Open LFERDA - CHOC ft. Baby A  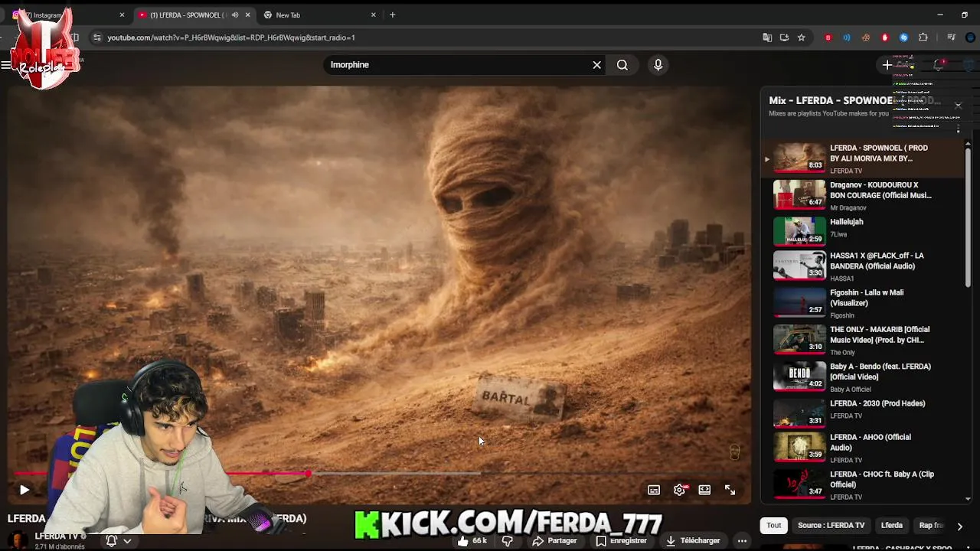pyautogui.click(x=863, y=485)
